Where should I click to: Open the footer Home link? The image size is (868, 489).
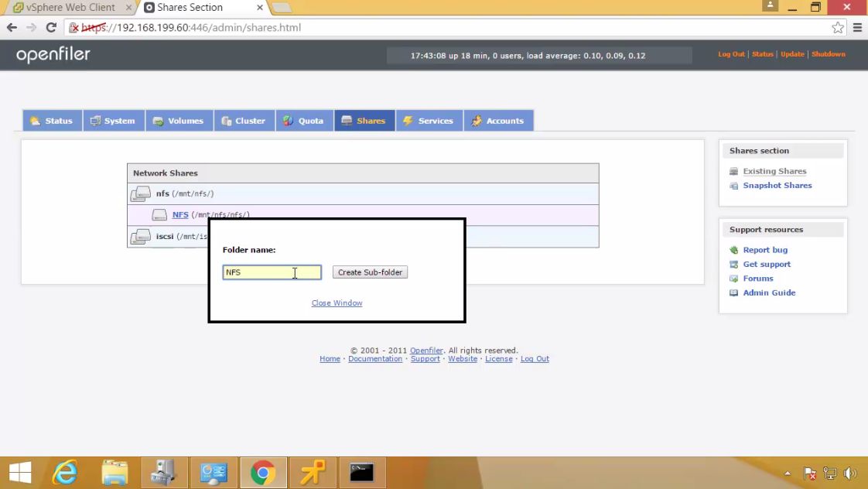click(330, 359)
